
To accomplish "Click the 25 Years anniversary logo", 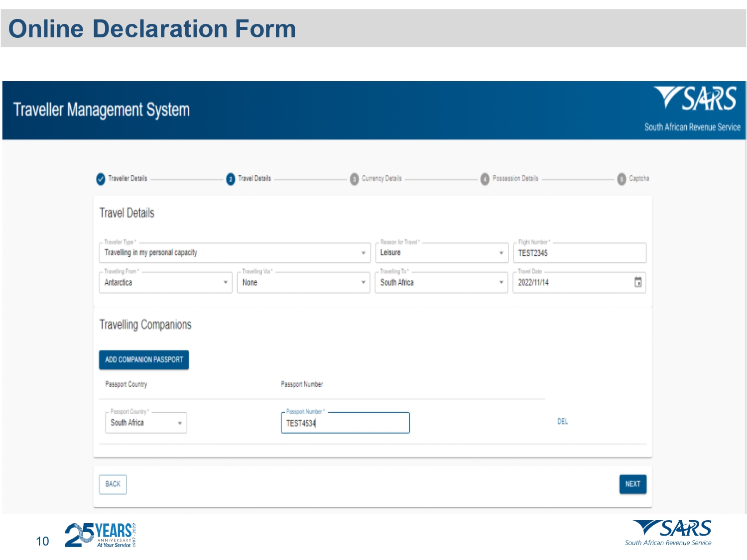I will pyautogui.click(x=100, y=535).
